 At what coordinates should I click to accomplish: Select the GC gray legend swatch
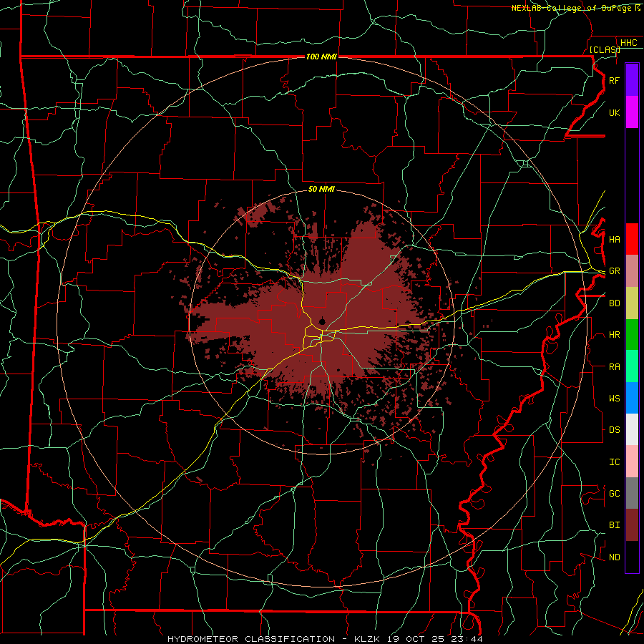(x=632, y=493)
